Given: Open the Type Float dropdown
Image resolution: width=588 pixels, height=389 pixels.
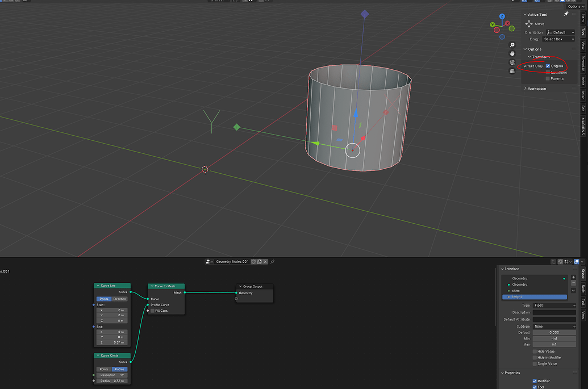Looking at the screenshot, I should tap(554, 306).
